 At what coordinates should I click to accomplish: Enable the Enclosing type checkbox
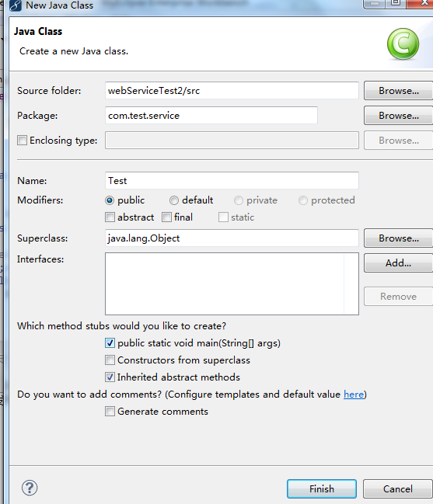[x=22, y=140]
